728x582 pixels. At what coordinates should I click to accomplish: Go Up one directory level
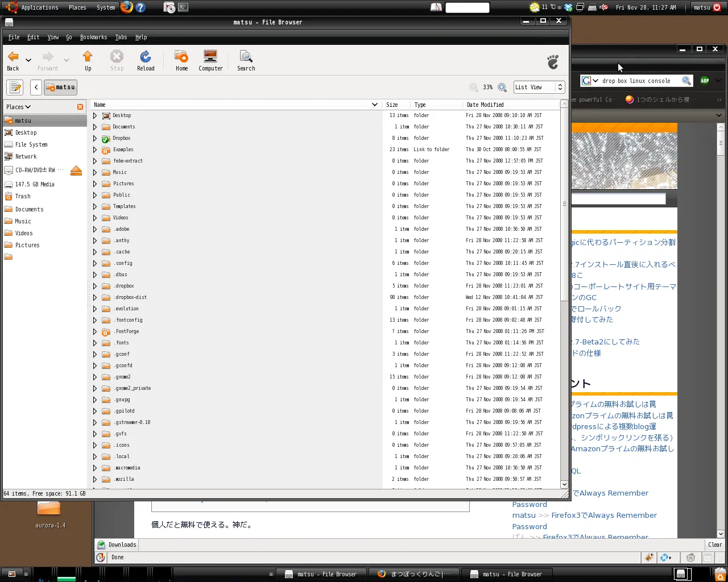[88, 60]
